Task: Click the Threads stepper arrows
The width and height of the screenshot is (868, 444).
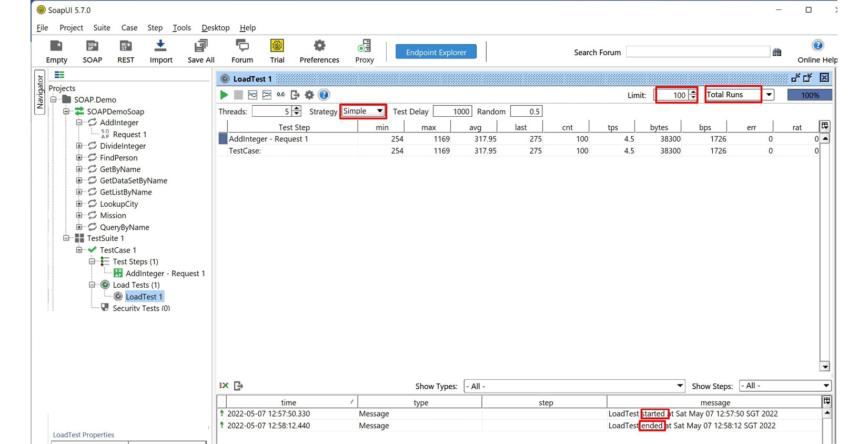Action: tap(297, 111)
